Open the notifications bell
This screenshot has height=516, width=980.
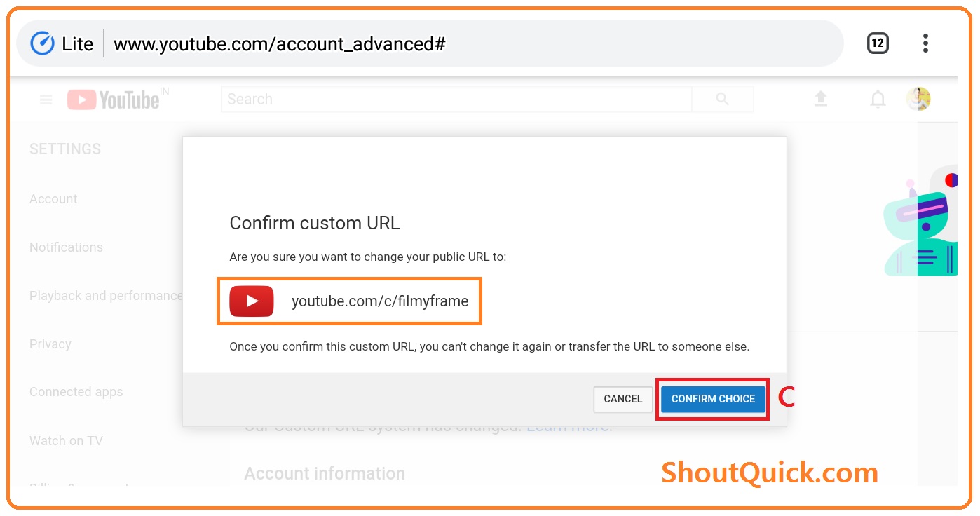878,100
